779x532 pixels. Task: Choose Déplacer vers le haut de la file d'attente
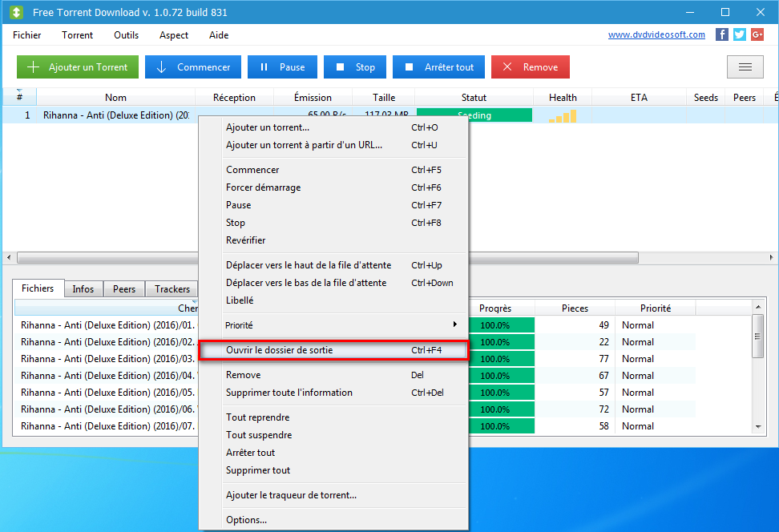pyautogui.click(x=333, y=264)
